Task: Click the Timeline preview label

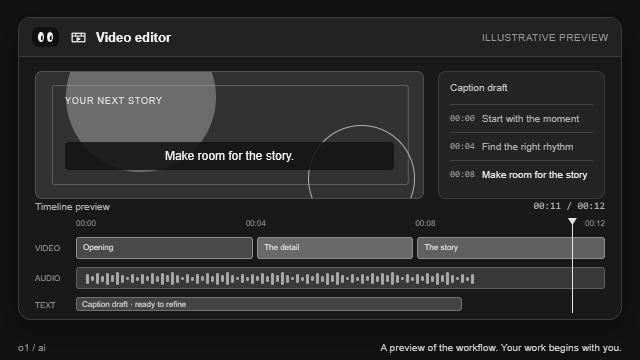Action: pos(72,207)
